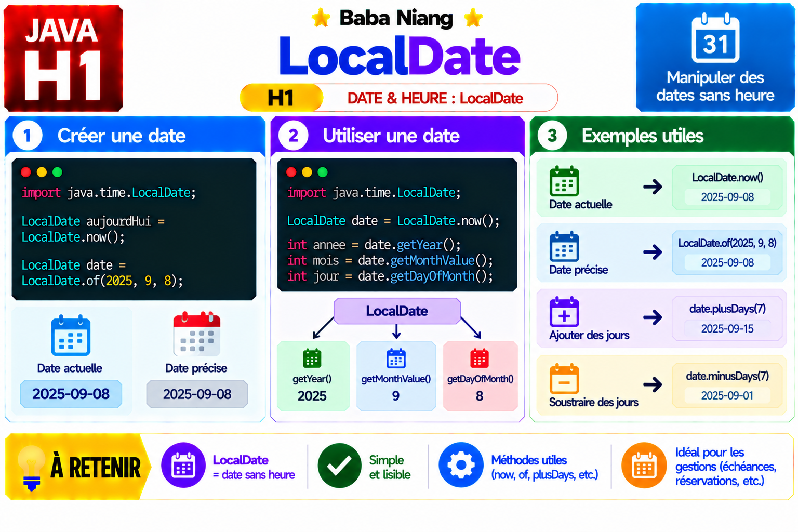Click the green calendar icon in Date actuelle example row
The height and width of the screenshot is (532, 798).
click(x=564, y=181)
